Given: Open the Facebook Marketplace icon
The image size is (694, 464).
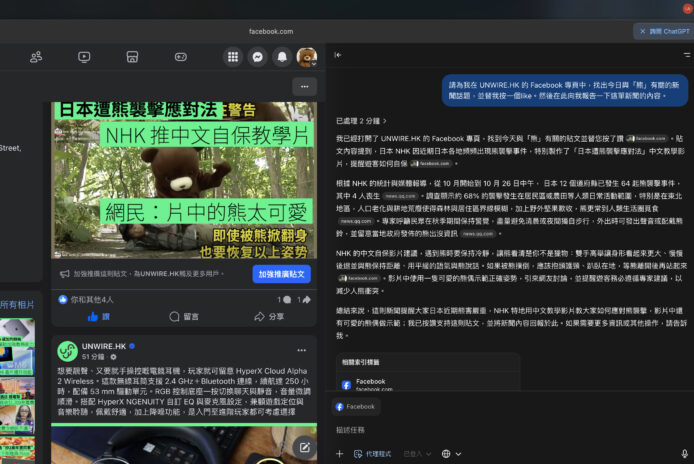Looking at the screenshot, I should (132, 57).
